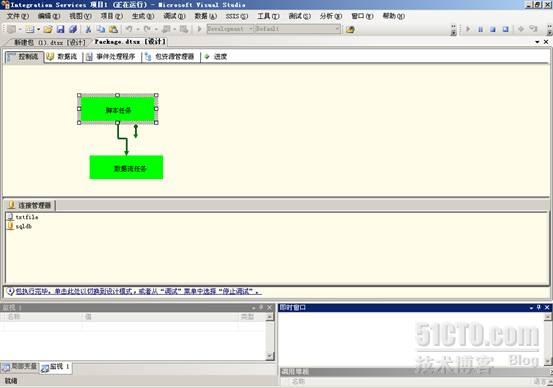The width and height of the screenshot is (553, 388).
Task: Click the Step Into icon in debug toolbar
Action: pyautogui.click(x=533, y=29)
